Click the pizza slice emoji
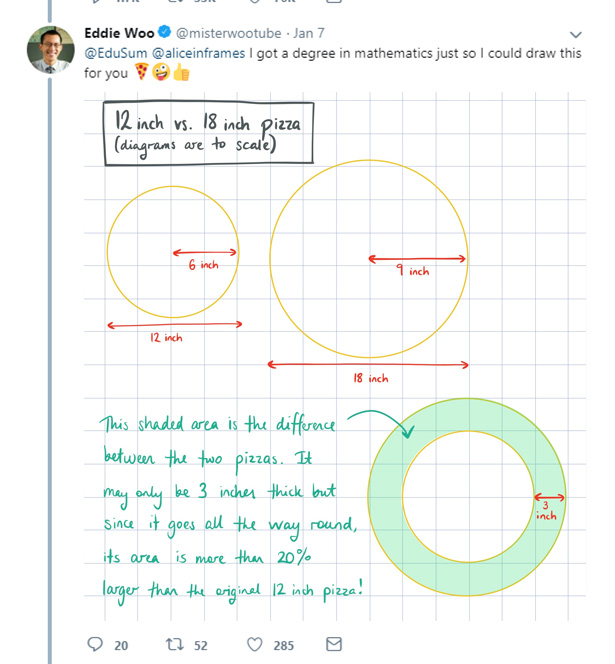The width and height of the screenshot is (615, 664). tap(141, 72)
